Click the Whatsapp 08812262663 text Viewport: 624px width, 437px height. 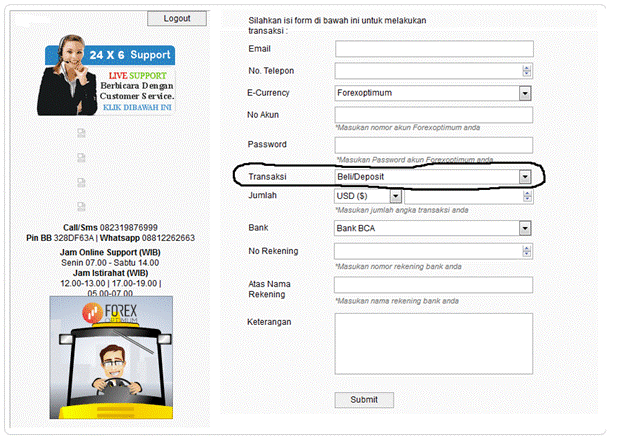tap(147, 238)
